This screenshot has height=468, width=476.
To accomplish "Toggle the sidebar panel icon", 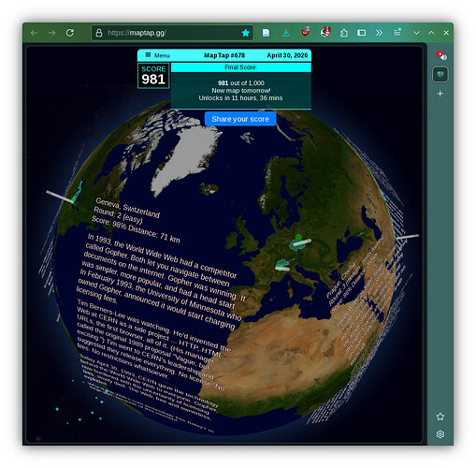I will coord(362,33).
